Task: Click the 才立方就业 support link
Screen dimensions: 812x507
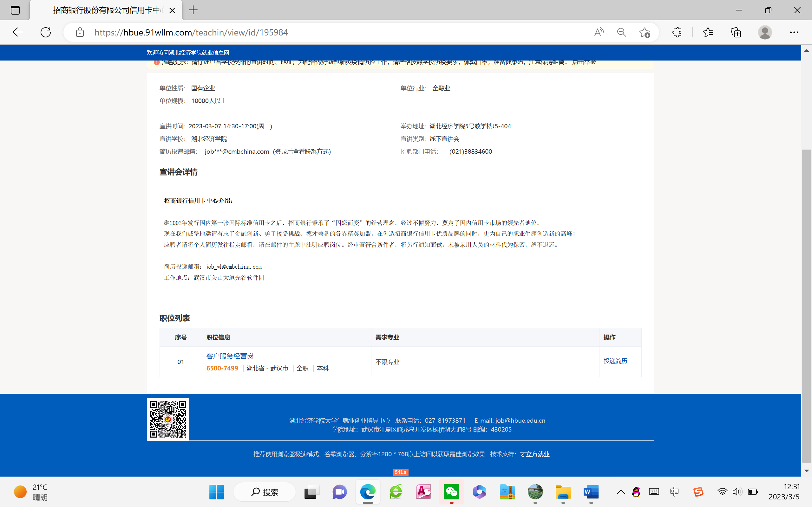Action: tap(534, 454)
